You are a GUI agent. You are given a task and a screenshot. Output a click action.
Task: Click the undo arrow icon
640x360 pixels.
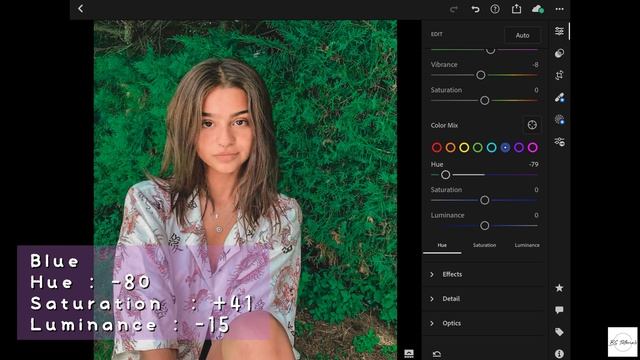click(x=475, y=9)
